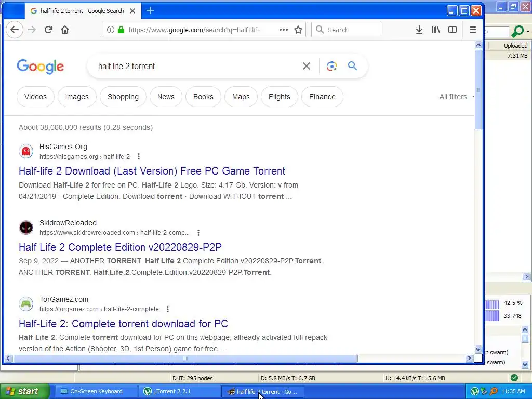Click the browser horizontal scrollbar thumb
The image size is (532, 399).
[x=185, y=358]
